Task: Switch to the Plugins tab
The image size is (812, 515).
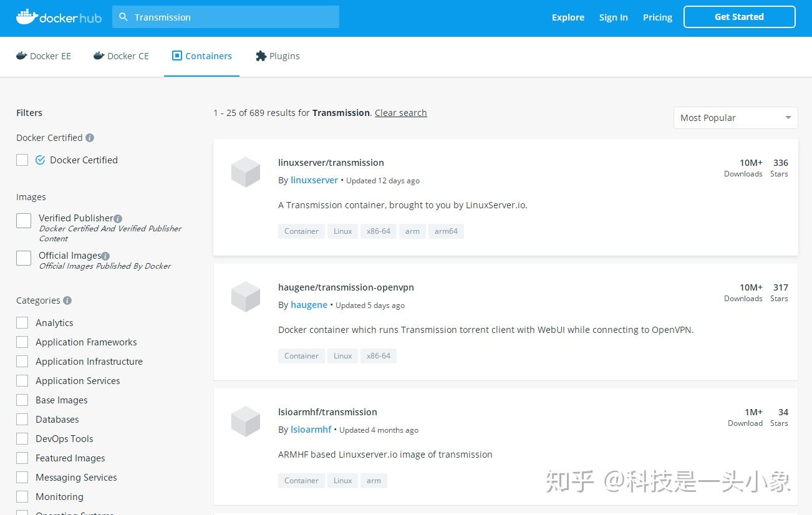Action: 278,55
